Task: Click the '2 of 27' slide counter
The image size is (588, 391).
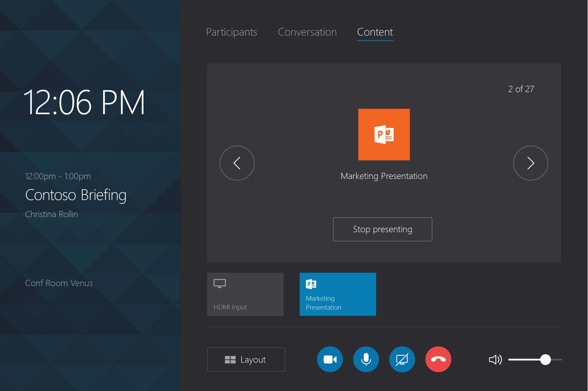Action: pyautogui.click(x=521, y=89)
